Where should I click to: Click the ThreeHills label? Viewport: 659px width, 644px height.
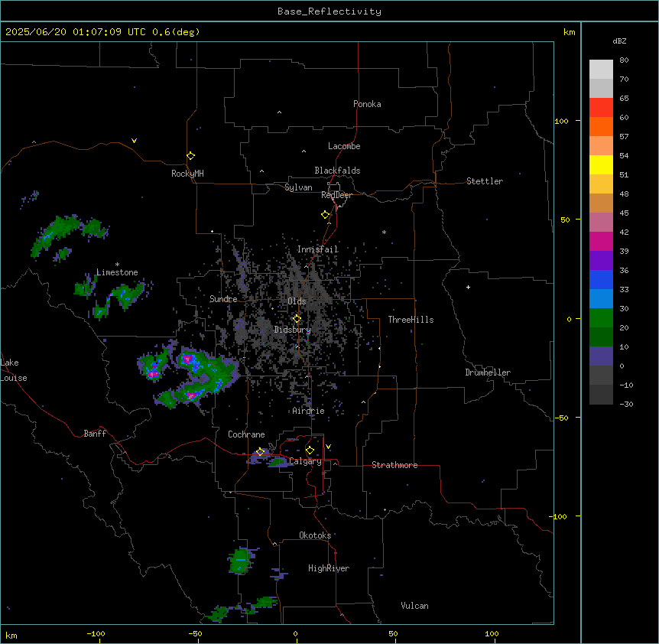[x=411, y=320]
